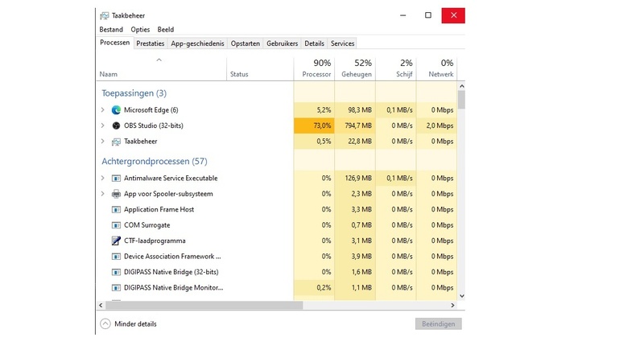Expand App voor Spooler-subsysteem entry
The height and width of the screenshot is (362, 644).
(x=102, y=194)
